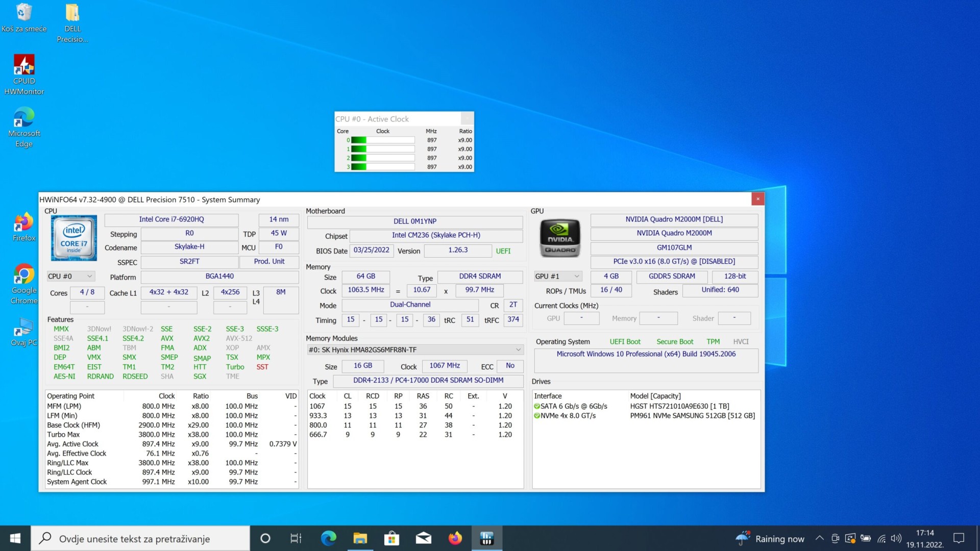Open Microsoft Edge desktop shortcut
The height and width of the screenshot is (551, 980).
coord(24,127)
